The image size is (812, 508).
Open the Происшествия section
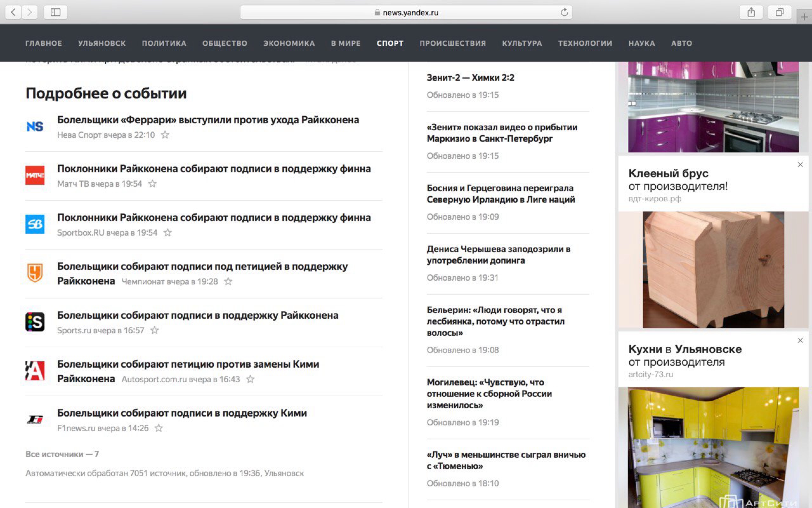click(x=453, y=43)
